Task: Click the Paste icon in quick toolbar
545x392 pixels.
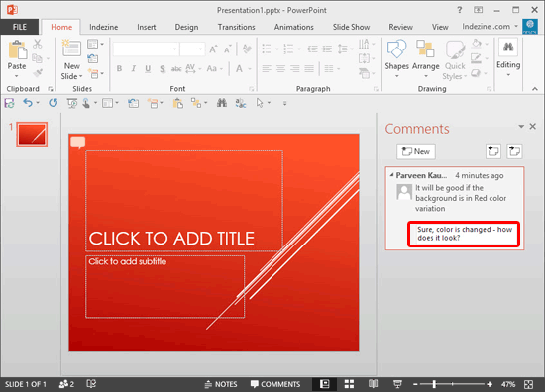Action: [x=178, y=103]
